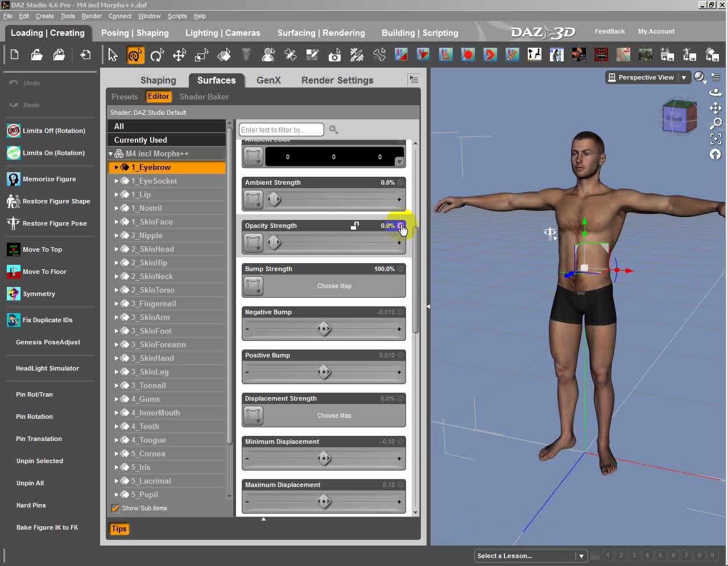Open the FeedBack link
The height and width of the screenshot is (566, 728).
610,31
